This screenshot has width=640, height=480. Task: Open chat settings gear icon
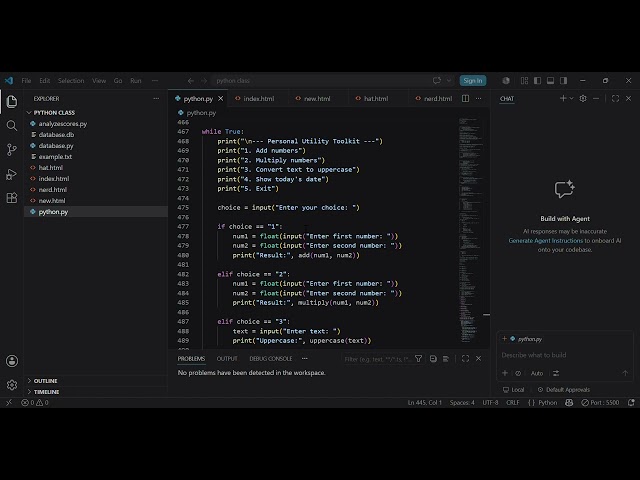tap(583, 98)
